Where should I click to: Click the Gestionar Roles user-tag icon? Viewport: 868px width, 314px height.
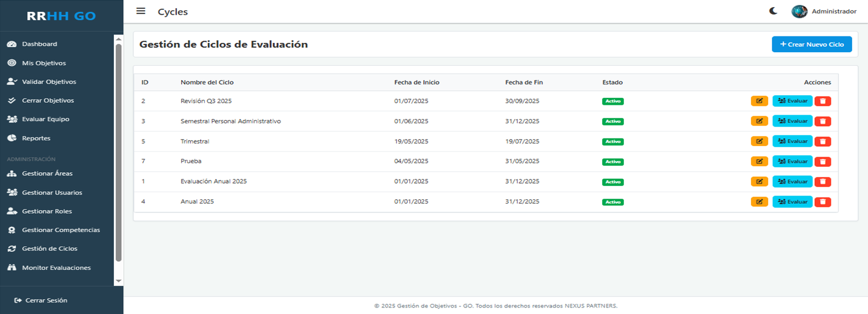[x=11, y=211]
